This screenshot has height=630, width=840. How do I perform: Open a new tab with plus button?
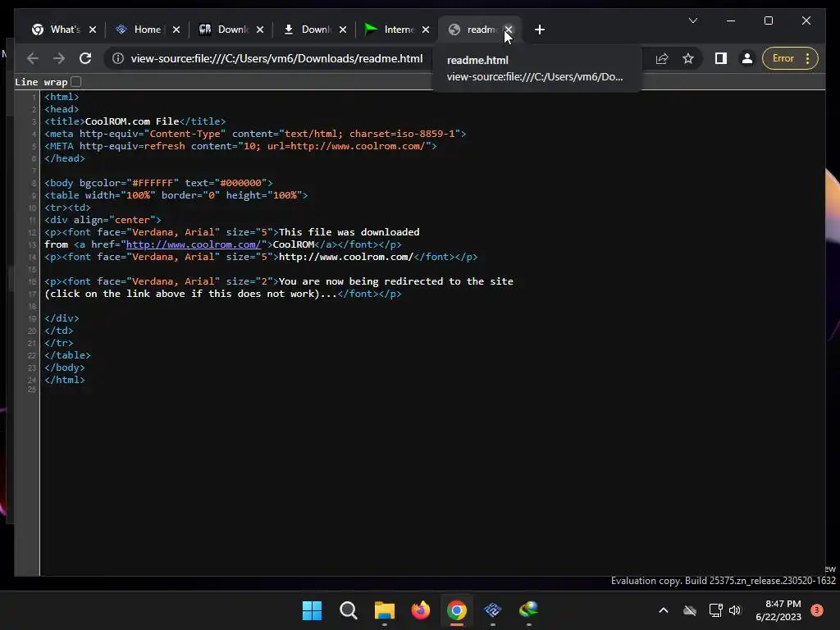(540, 30)
